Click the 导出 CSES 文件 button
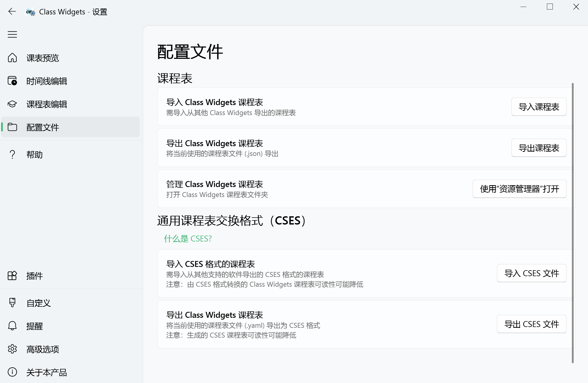The height and width of the screenshot is (383, 588). 532,324
